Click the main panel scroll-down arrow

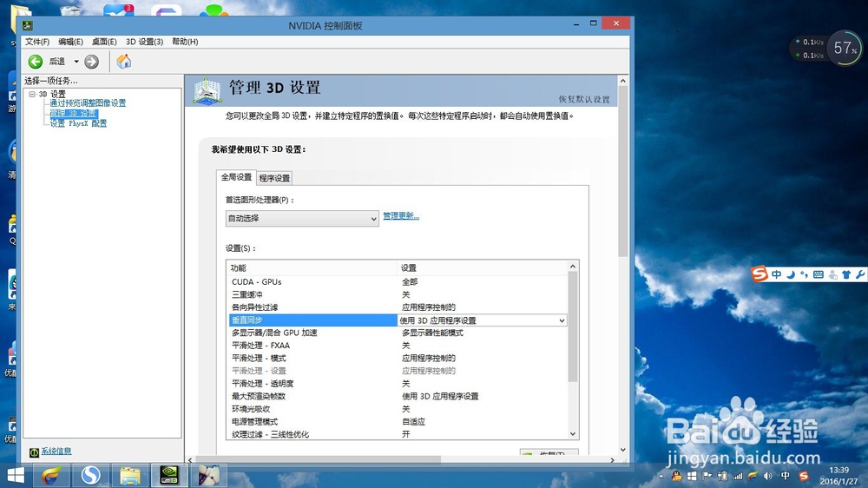pos(622,450)
